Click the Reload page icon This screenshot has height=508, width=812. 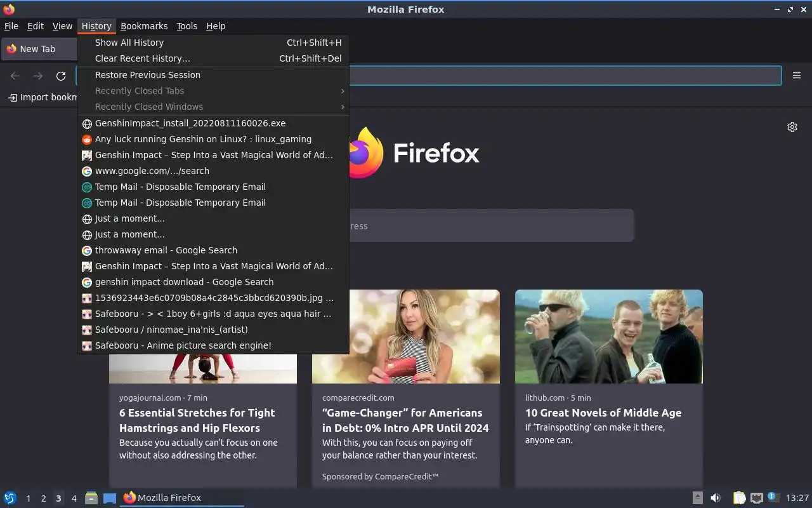pos(61,76)
